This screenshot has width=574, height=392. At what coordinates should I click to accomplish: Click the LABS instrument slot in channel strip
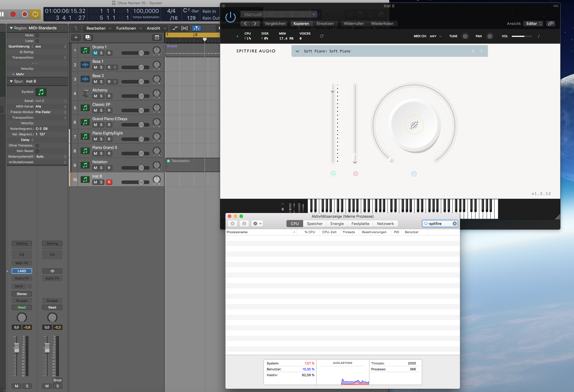point(22,271)
